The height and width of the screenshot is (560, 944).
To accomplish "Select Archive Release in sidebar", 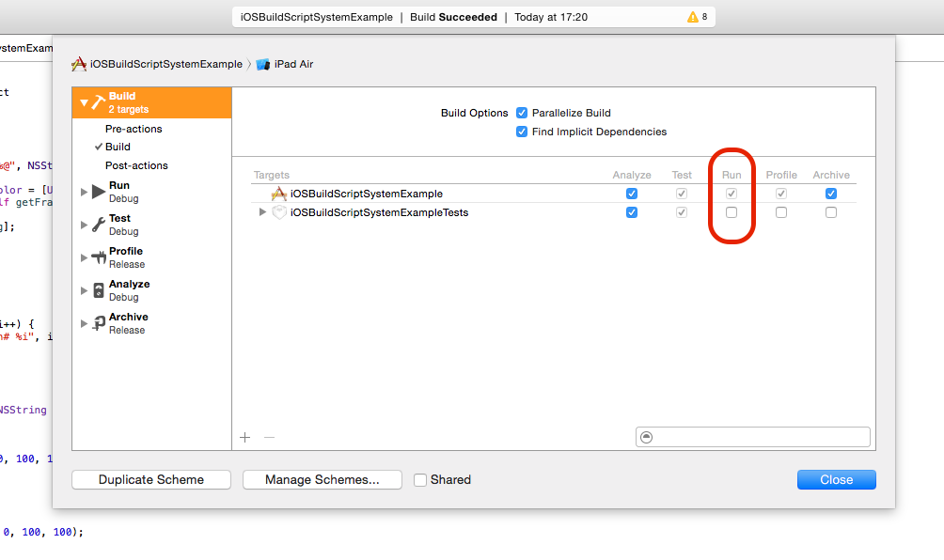I will tap(151, 323).
